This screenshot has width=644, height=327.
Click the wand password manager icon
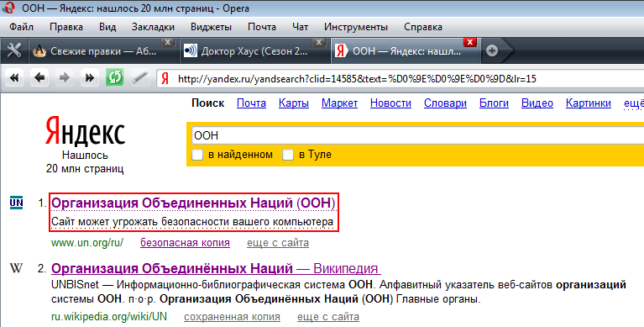(139, 77)
